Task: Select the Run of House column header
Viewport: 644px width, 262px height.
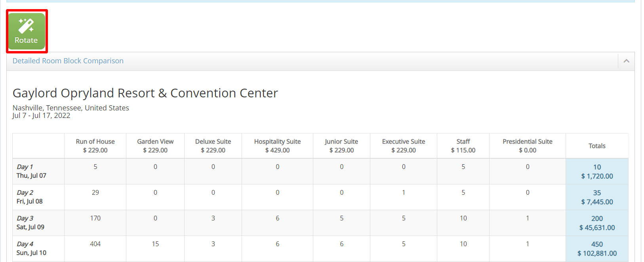Action: [x=95, y=146]
